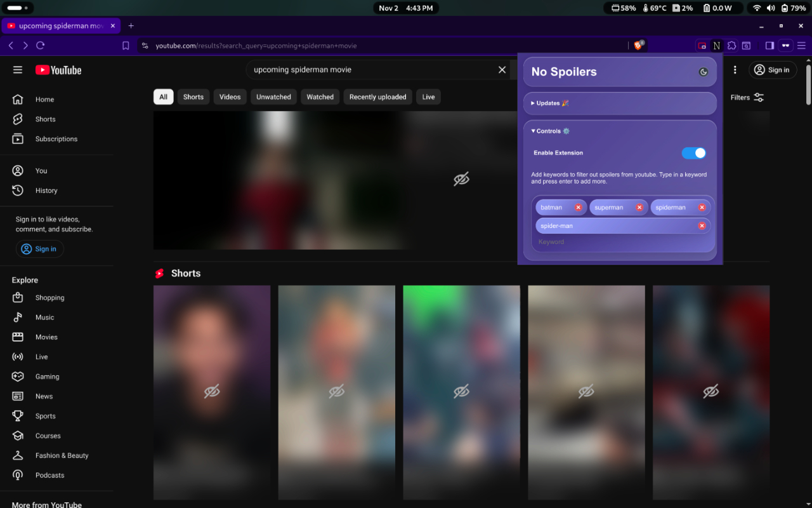This screenshot has width=812, height=508.
Task: Remove the batman keyword
Action: pos(578,208)
